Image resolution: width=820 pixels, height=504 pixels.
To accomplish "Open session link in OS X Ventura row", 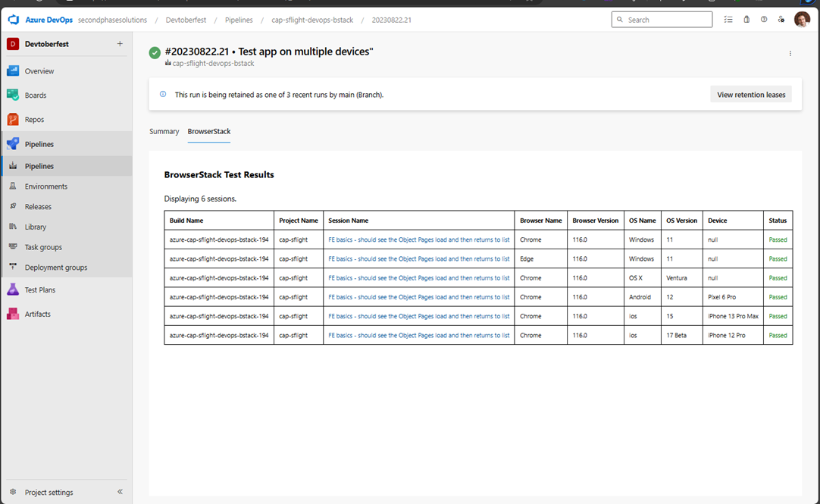I will click(x=419, y=277).
